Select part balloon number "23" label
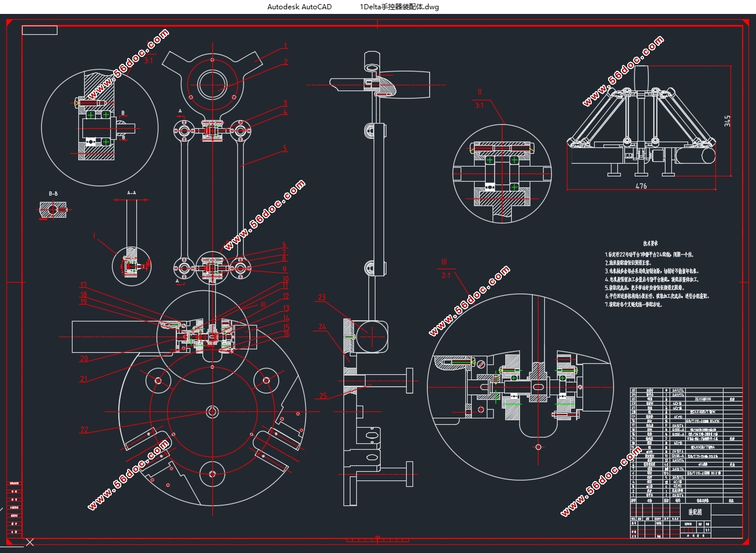 322,297
